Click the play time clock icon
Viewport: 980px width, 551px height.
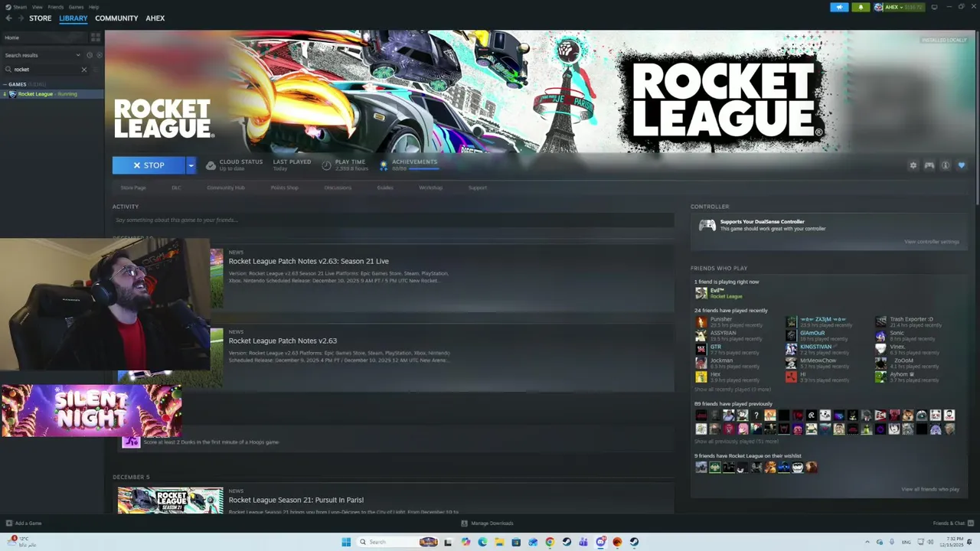(x=327, y=165)
